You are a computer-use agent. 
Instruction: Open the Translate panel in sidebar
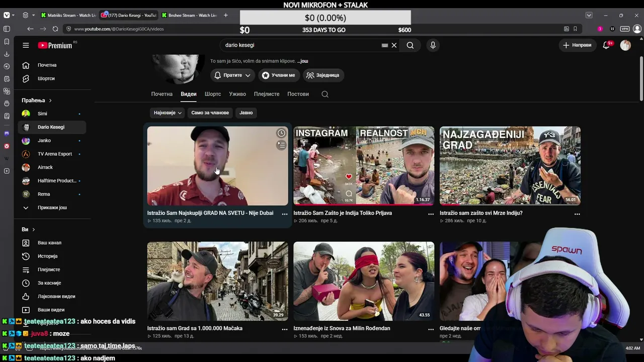click(x=7, y=91)
